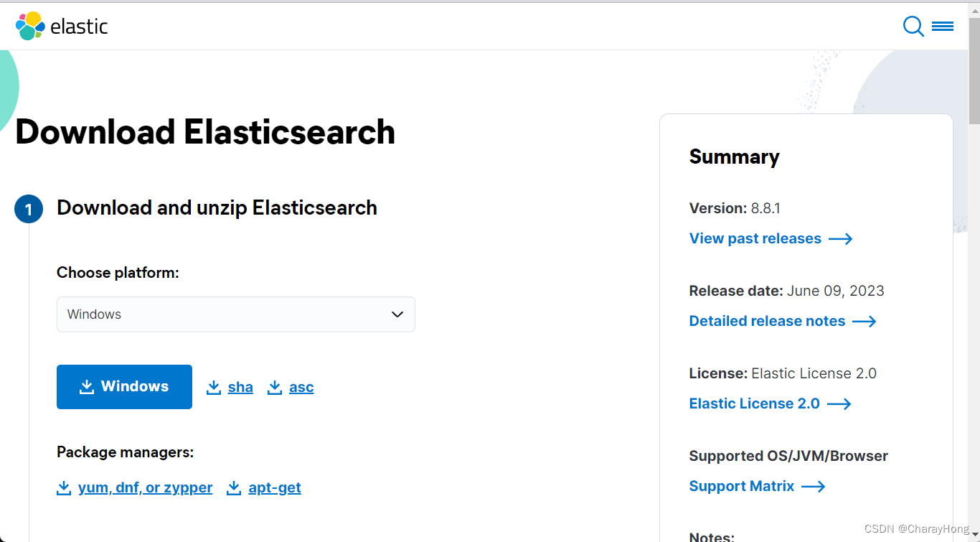
Task: Open the Choose platform dropdown
Action: coord(235,314)
